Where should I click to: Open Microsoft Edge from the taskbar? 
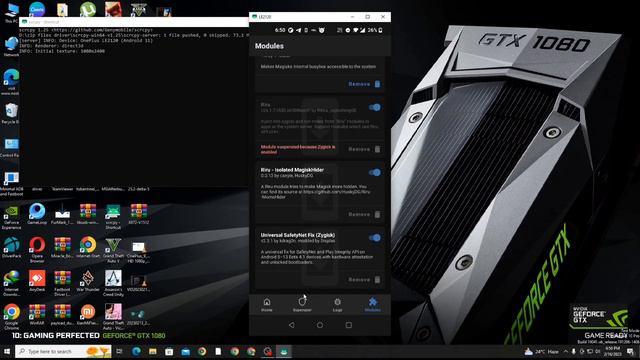coord(136,351)
